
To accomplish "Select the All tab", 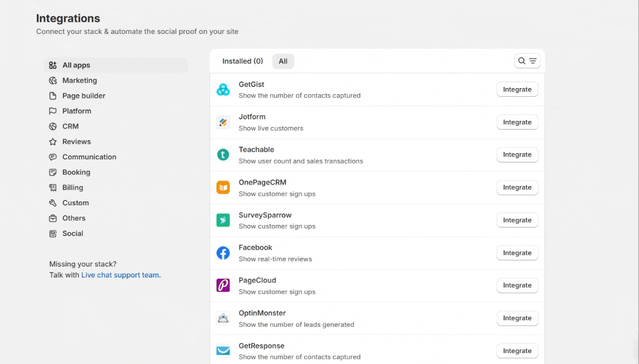I will pyautogui.click(x=283, y=61).
